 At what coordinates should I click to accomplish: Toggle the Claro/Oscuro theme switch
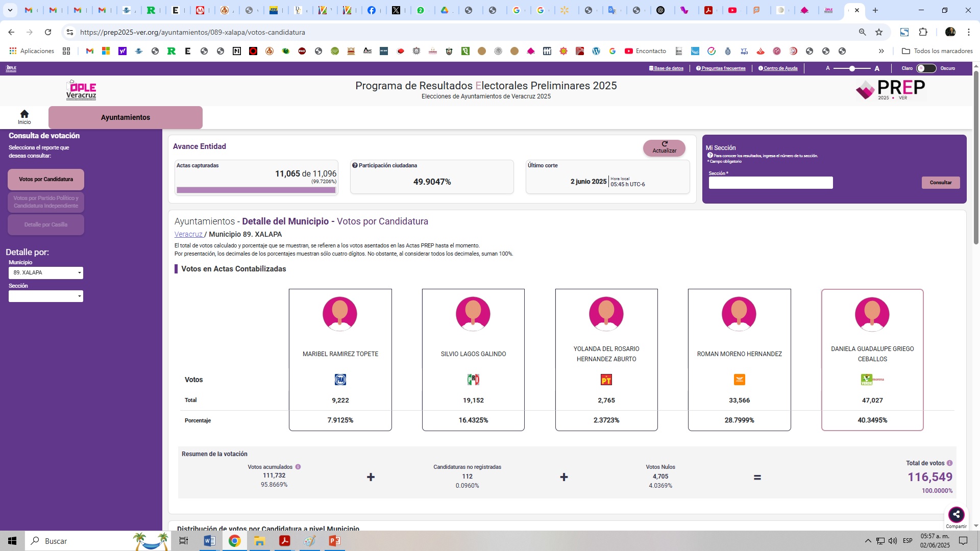[926, 68]
